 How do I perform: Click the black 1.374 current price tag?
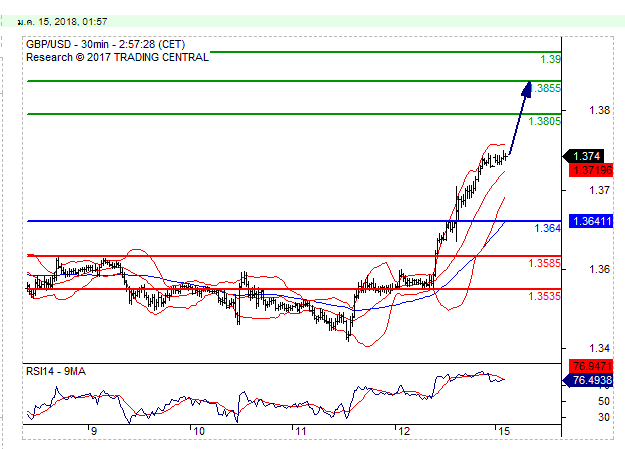[x=586, y=156]
